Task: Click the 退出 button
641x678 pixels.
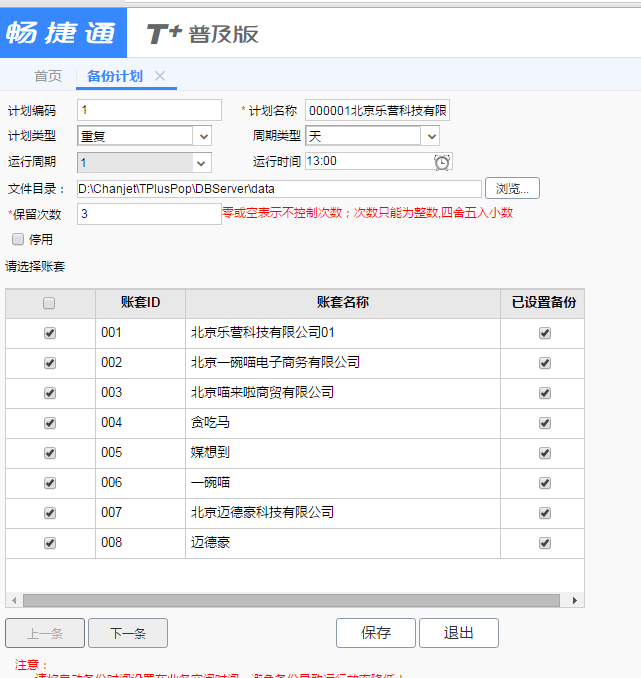Action: tap(458, 633)
